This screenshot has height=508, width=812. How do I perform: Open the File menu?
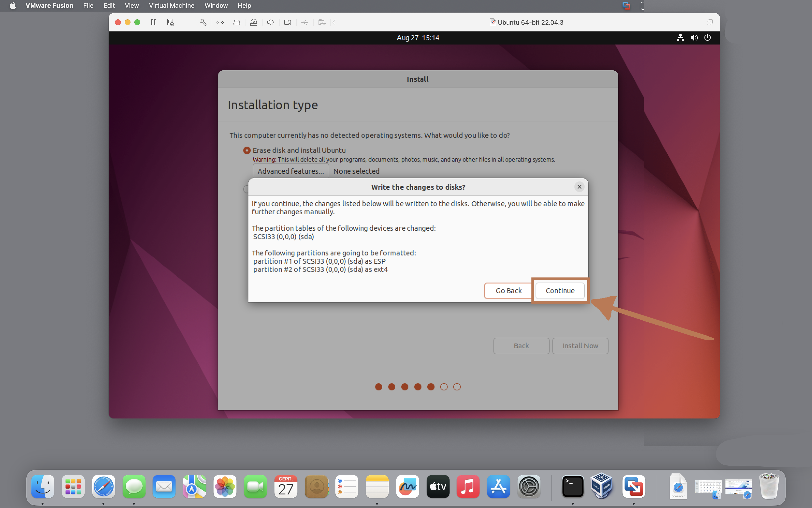coord(88,5)
